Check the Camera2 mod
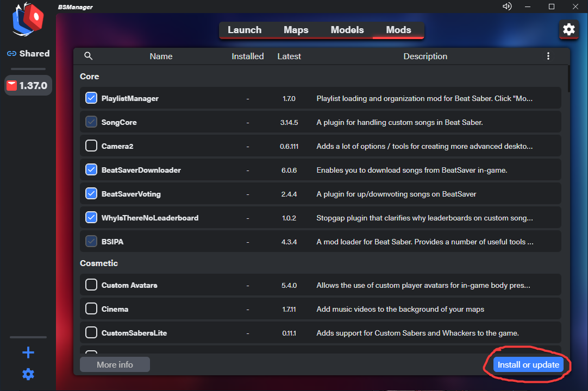Screen dimensions: 588x391 coord(91,146)
